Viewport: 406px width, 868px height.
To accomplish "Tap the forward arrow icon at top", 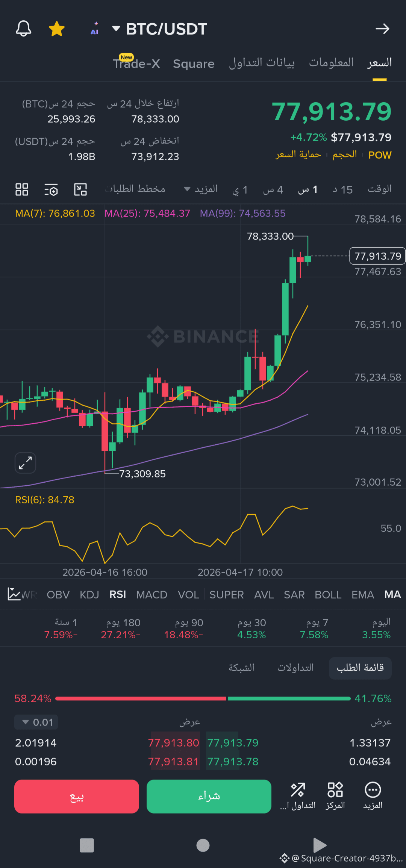I will coord(382,29).
